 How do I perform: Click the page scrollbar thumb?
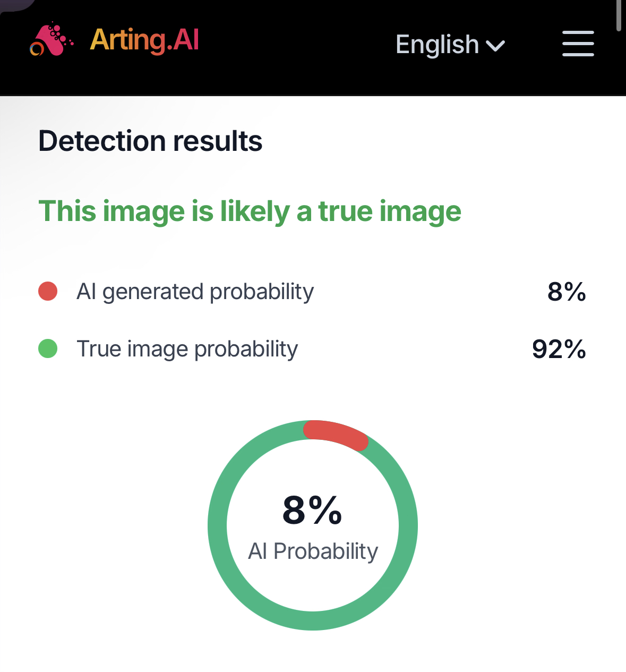[619, 16]
